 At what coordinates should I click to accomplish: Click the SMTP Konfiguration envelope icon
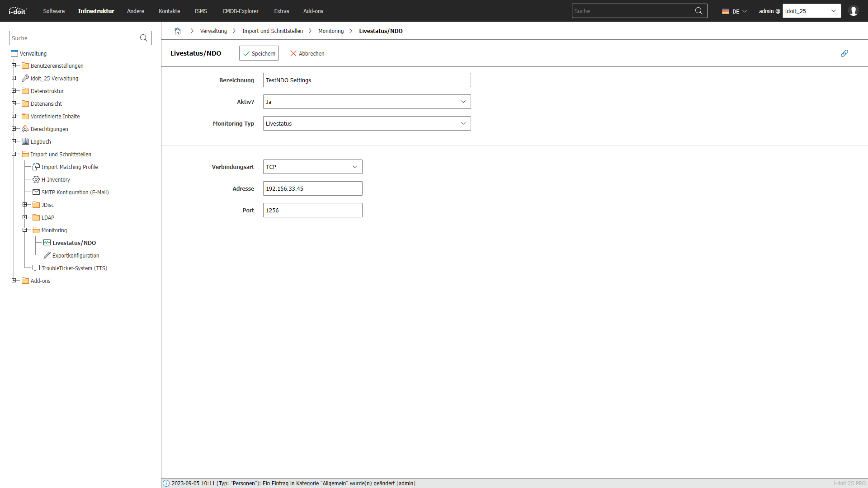[36, 192]
